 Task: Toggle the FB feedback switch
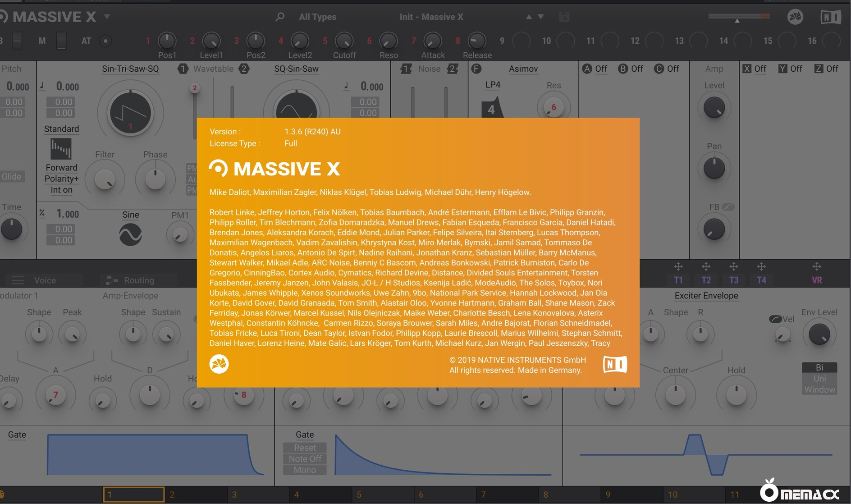tap(728, 207)
